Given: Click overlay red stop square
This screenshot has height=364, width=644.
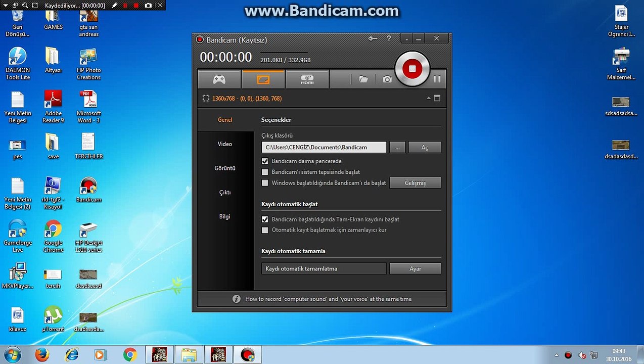Looking at the screenshot, I should (136, 5).
